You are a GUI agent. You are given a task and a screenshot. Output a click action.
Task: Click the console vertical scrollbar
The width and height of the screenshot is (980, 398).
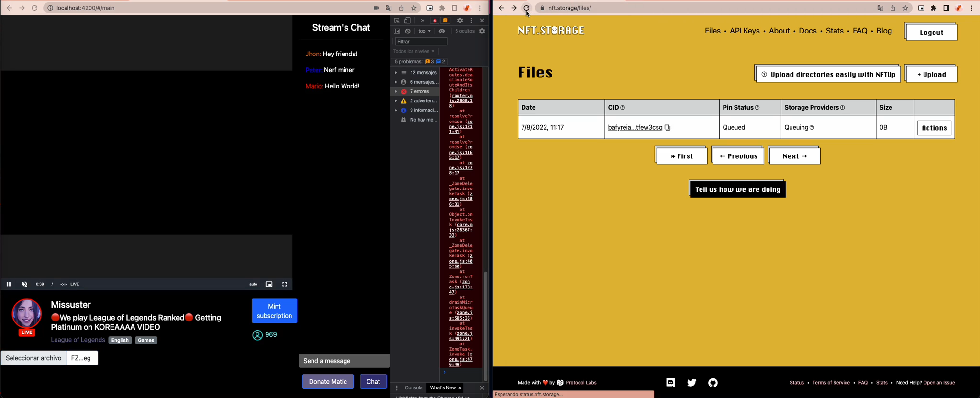(485, 325)
